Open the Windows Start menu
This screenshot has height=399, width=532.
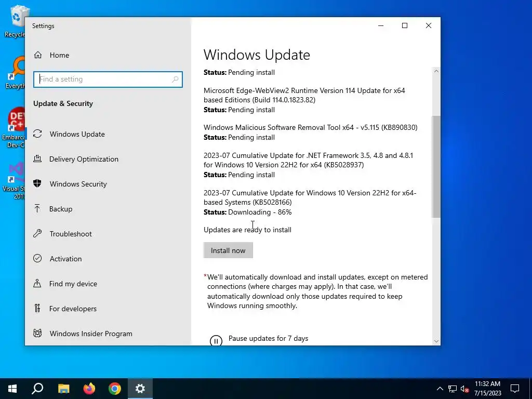[x=12, y=389]
